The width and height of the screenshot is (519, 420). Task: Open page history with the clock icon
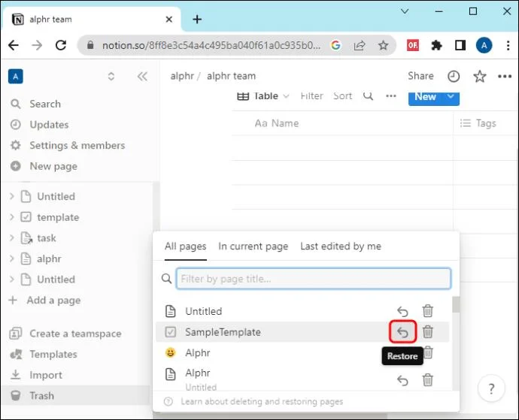click(454, 77)
